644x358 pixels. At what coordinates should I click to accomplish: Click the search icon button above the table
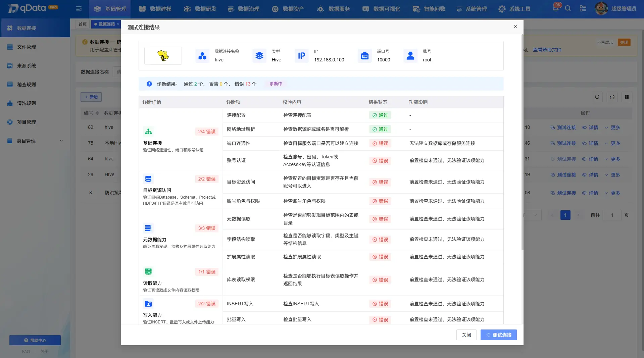(597, 97)
